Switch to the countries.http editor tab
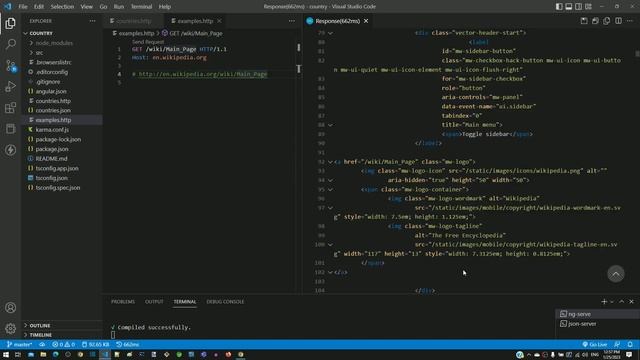The width and height of the screenshot is (640, 360). tap(134, 21)
